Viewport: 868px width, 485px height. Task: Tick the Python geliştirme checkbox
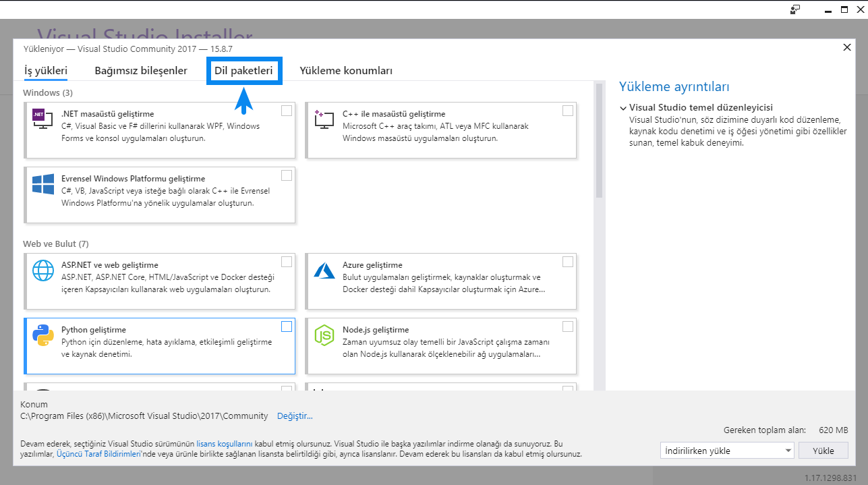(x=287, y=326)
